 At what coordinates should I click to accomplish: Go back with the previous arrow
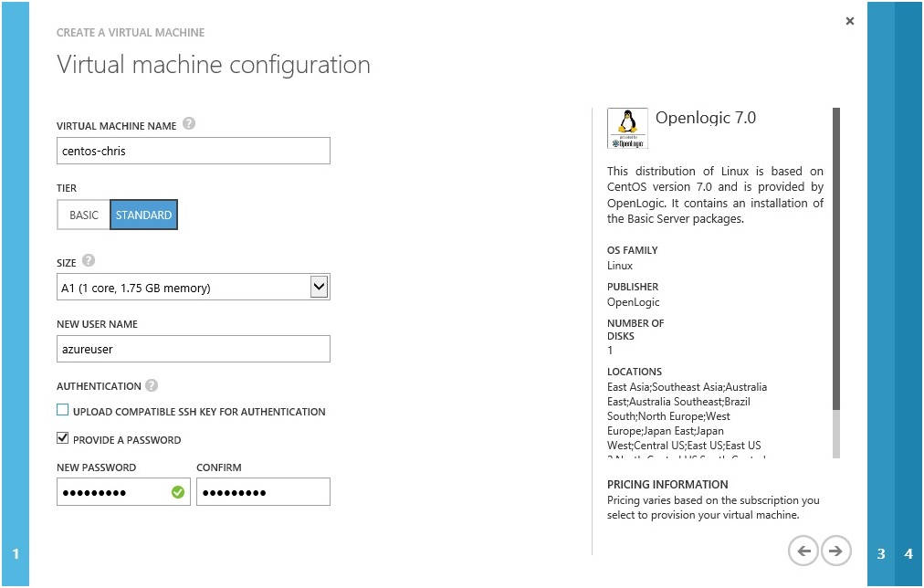click(803, 551)
